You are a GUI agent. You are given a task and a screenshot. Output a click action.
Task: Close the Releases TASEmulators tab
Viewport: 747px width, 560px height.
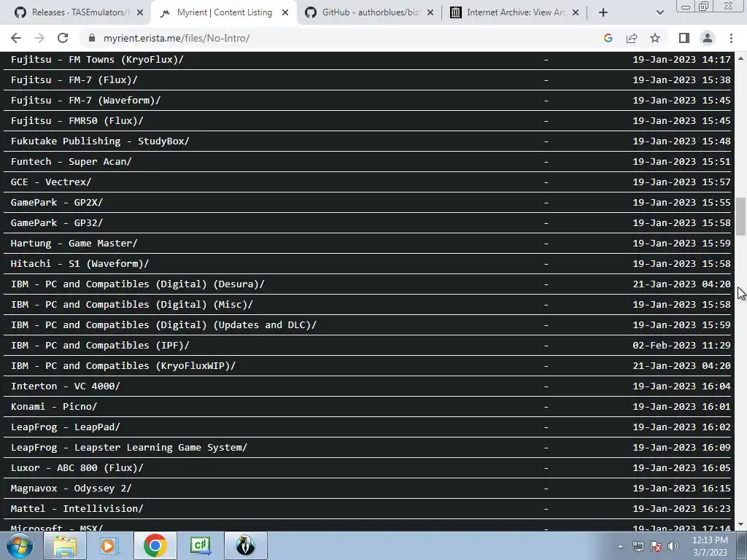pyautogui.click(x=140, y=13)
